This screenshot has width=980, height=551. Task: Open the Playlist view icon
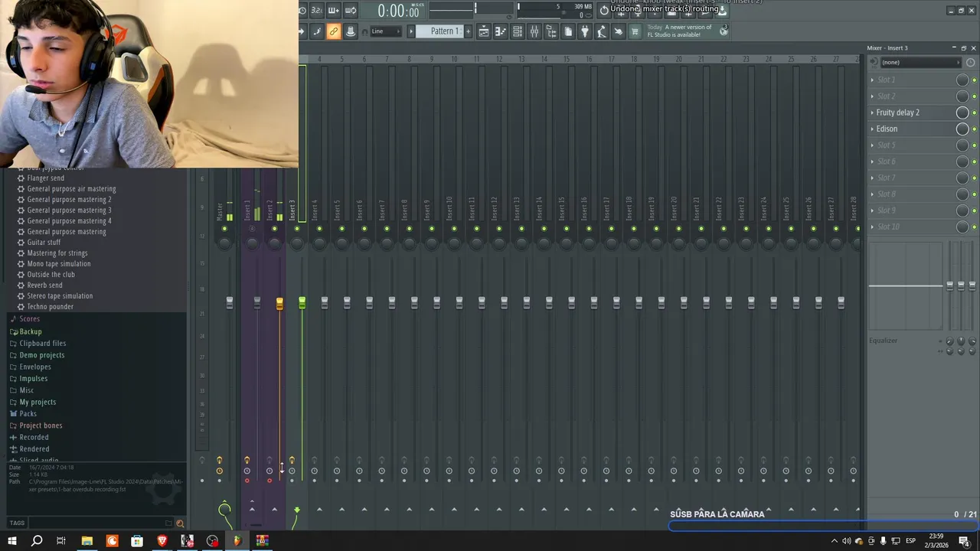pos(484,31)
